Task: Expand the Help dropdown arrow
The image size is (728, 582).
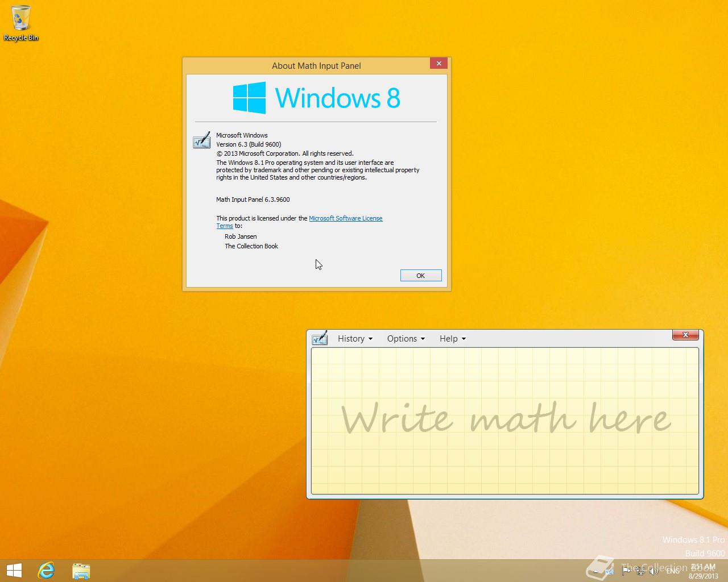Action: 464,339
